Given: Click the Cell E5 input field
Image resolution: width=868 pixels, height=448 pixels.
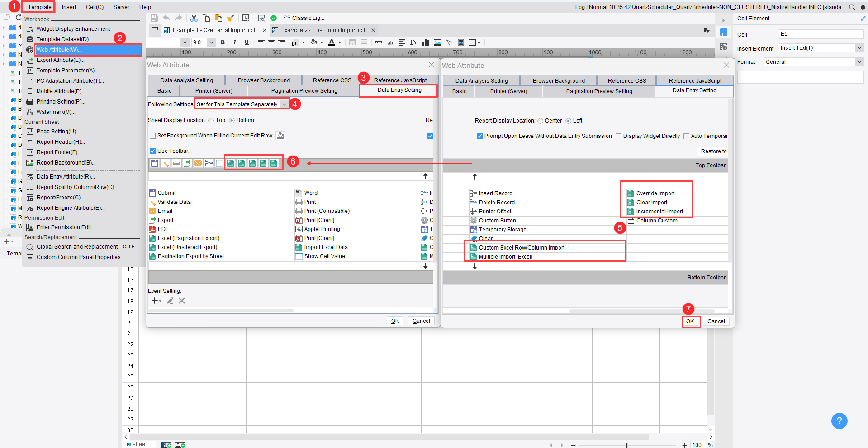Looking at the screenshot, I should [821, 34].
